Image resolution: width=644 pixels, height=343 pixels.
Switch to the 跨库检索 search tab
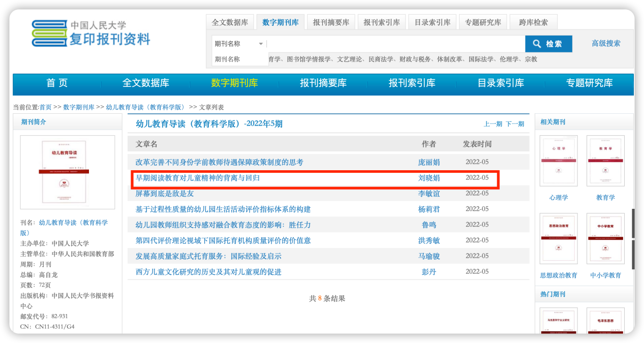coord(533,22)
